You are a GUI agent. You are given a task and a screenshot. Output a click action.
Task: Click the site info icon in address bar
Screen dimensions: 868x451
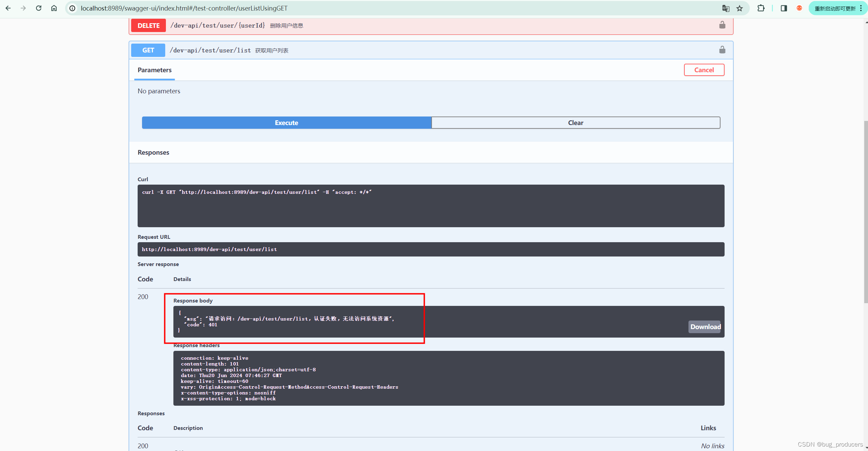[72, 8]
